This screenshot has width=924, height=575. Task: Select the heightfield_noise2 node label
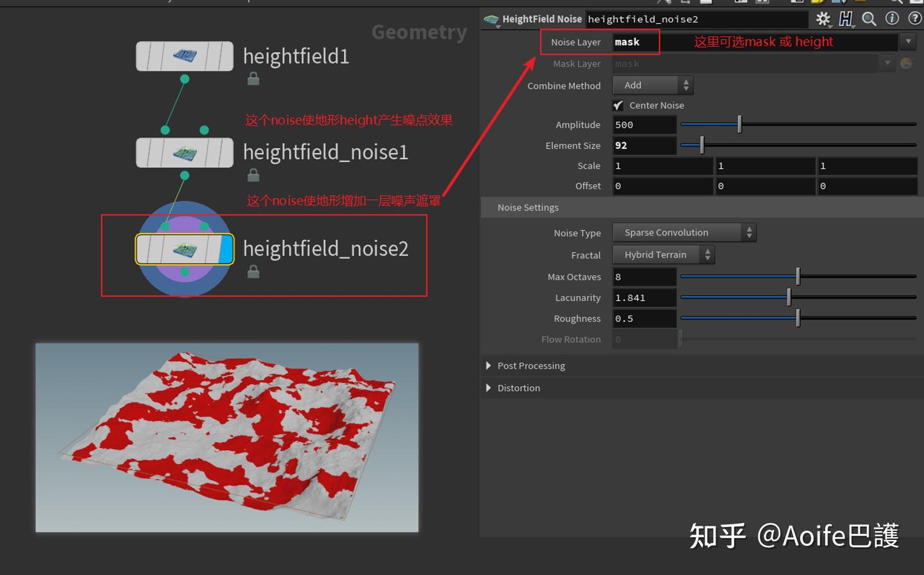point(325,248)
